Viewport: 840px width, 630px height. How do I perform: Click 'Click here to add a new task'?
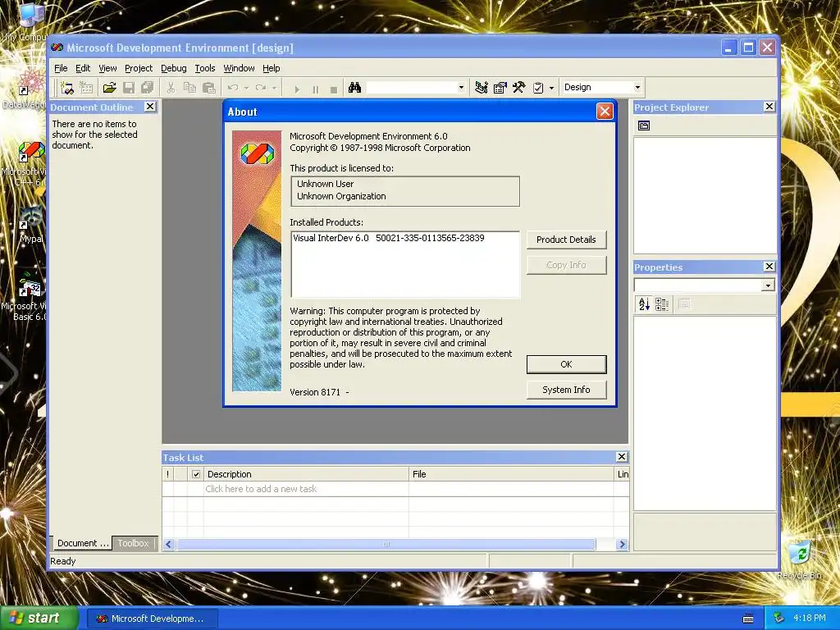click(261, 489)
